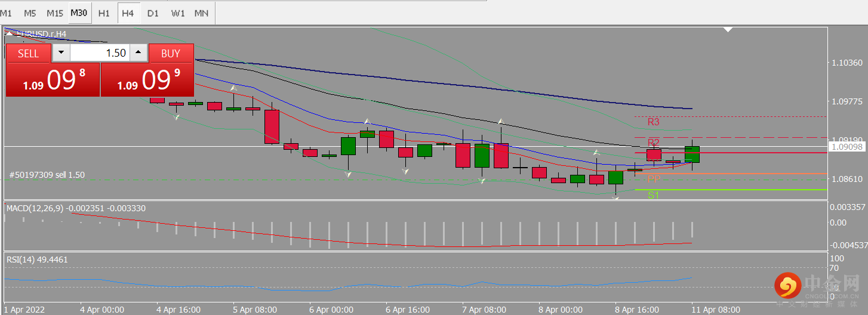Click the BUY one-click button
The height and width of the screenshot is (315, 868).
pyautogui.click(x=171, y=53)
